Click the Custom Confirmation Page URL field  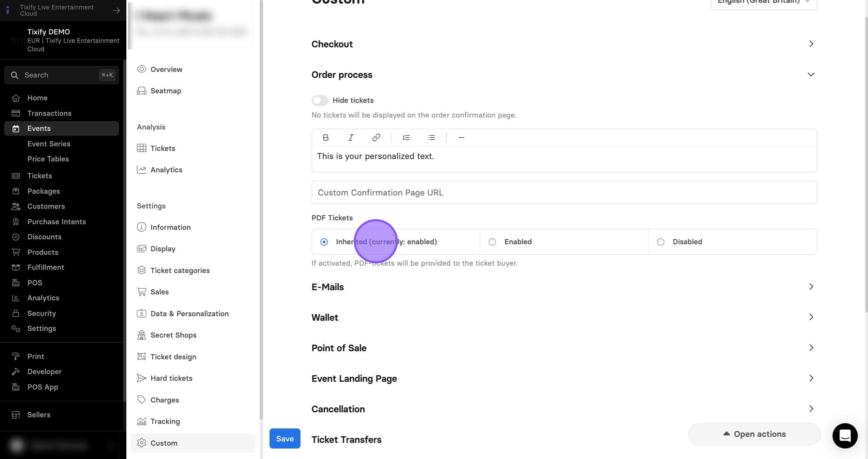[564, 192]
